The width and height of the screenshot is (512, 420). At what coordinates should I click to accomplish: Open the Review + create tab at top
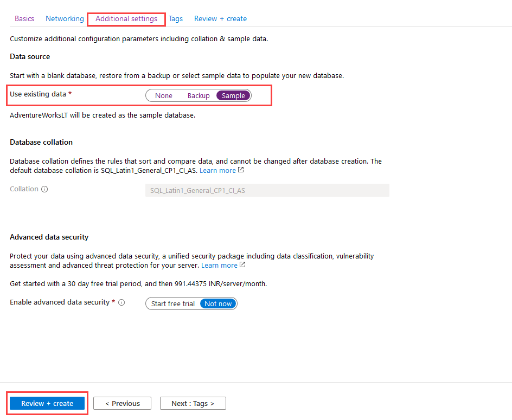point(220,18)
